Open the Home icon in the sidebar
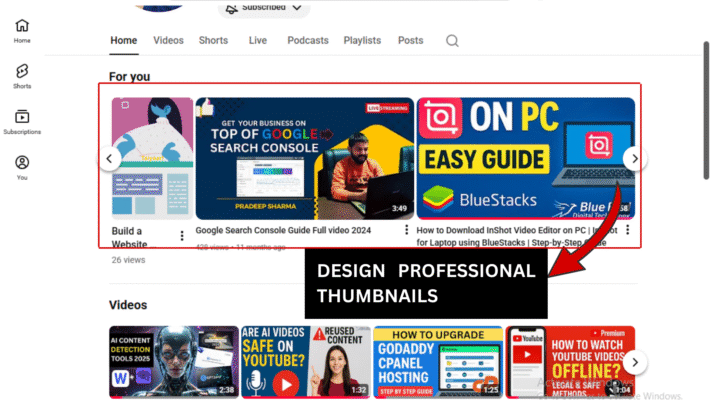Screen dimensions: 711x400 [22, 31]
